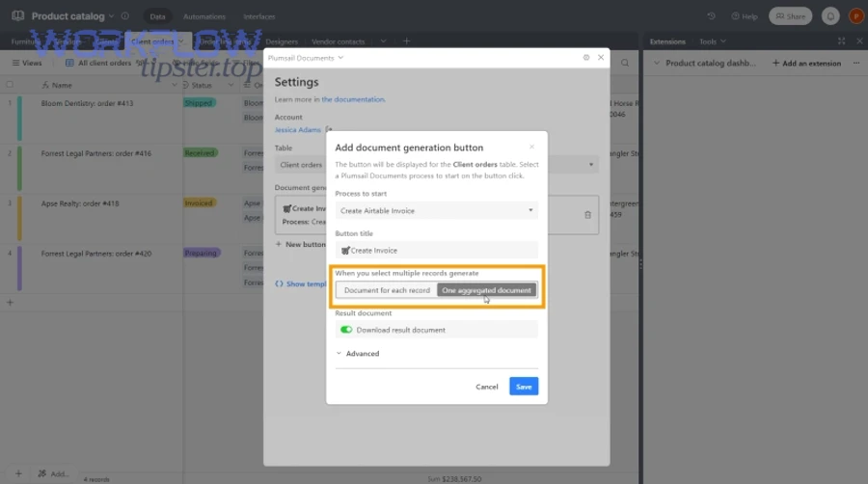Screen dimensions: 868x484
Task: Close the Plumsail Documents extension window
Action: click(601, 58)
